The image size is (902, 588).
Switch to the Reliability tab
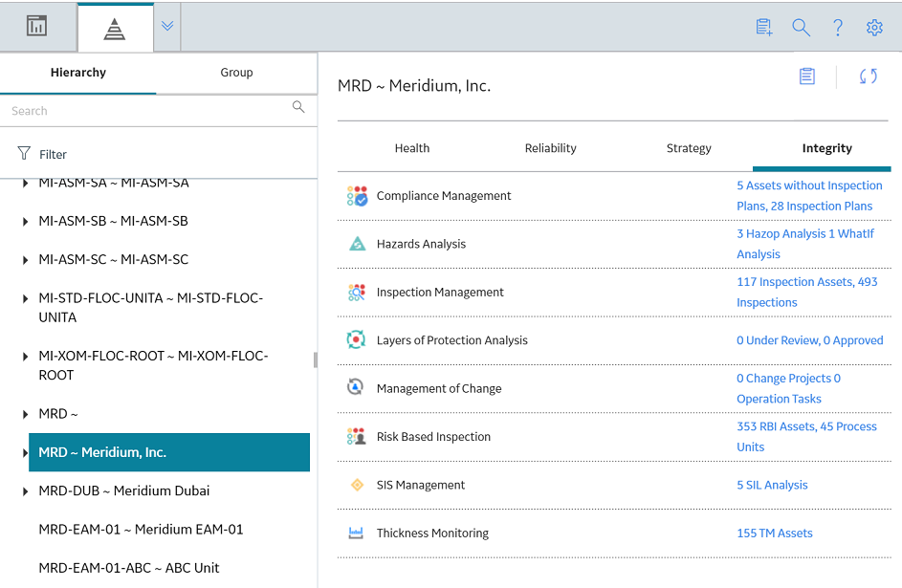tap(551, 148)
